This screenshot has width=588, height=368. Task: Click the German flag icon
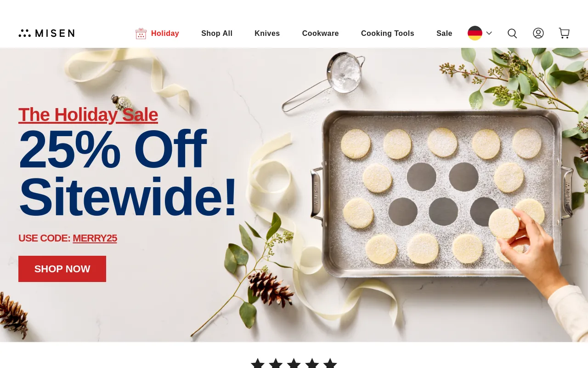[x=475, y=33]
